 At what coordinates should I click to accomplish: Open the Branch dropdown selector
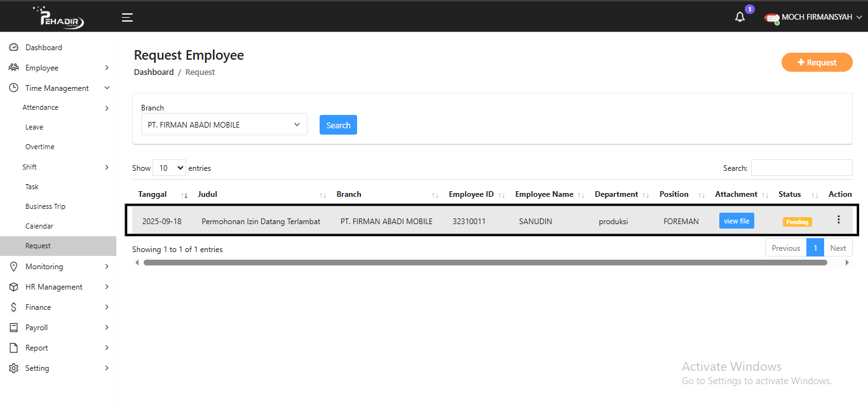[224, 124]
